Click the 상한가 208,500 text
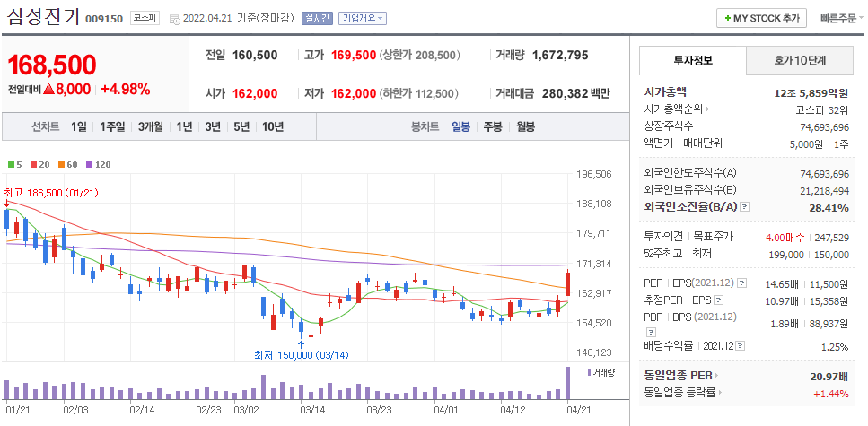868x426 pixels. click(420, 55)
